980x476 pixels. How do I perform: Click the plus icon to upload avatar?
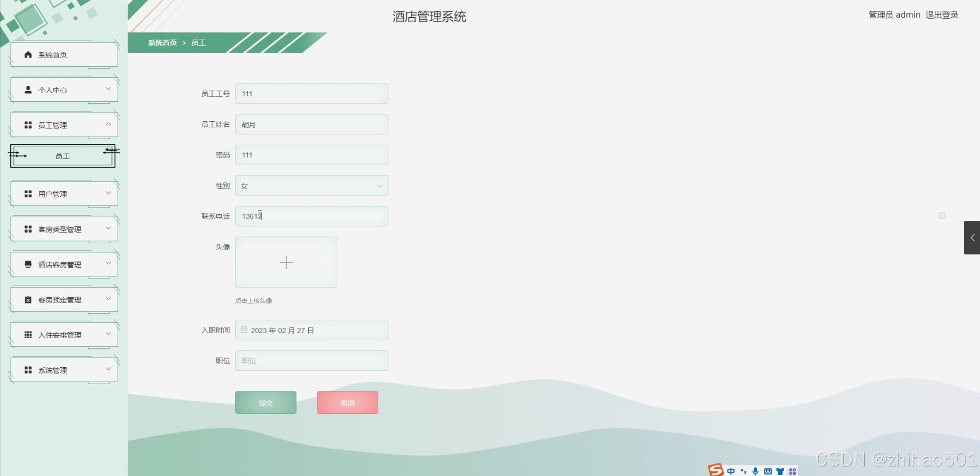(x=286, y=262)
